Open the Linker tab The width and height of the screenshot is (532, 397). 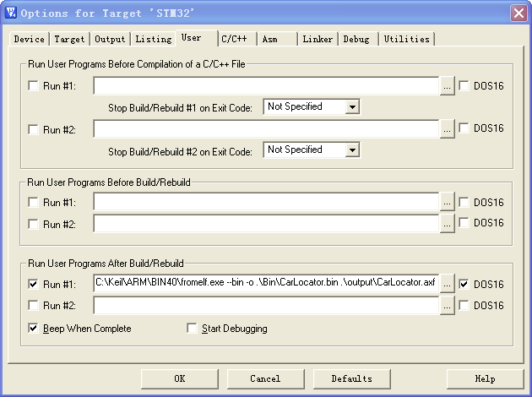tap(318, 39)
